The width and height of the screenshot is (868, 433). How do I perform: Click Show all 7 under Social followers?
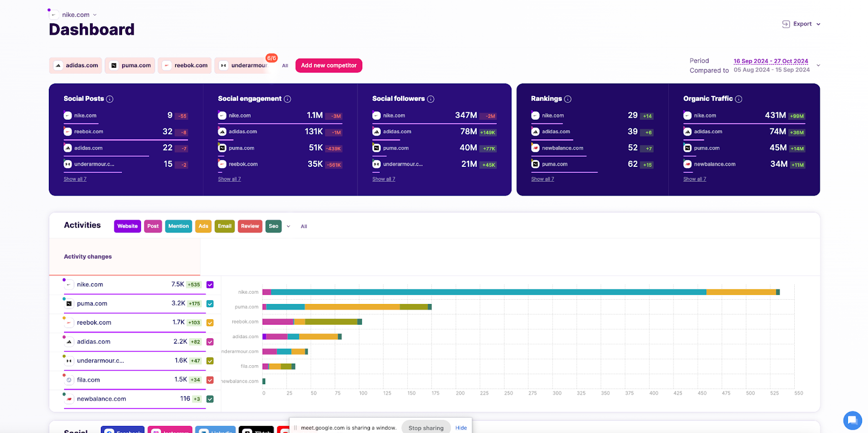point(384,179)
